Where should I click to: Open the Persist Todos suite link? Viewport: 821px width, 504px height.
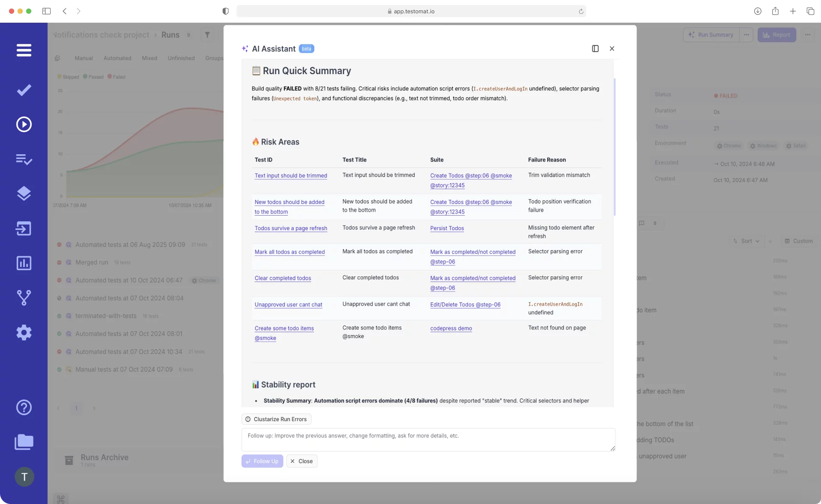(x=447, y=228)
